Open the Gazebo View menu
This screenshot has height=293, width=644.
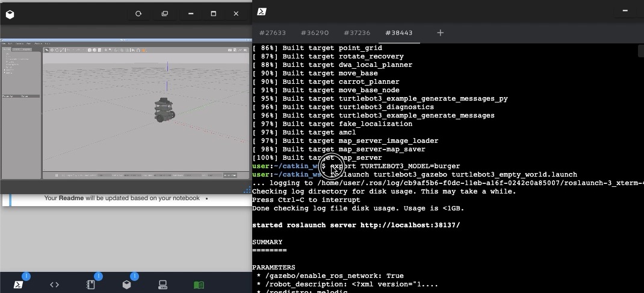pyautogui.click(x=28, y=43)
